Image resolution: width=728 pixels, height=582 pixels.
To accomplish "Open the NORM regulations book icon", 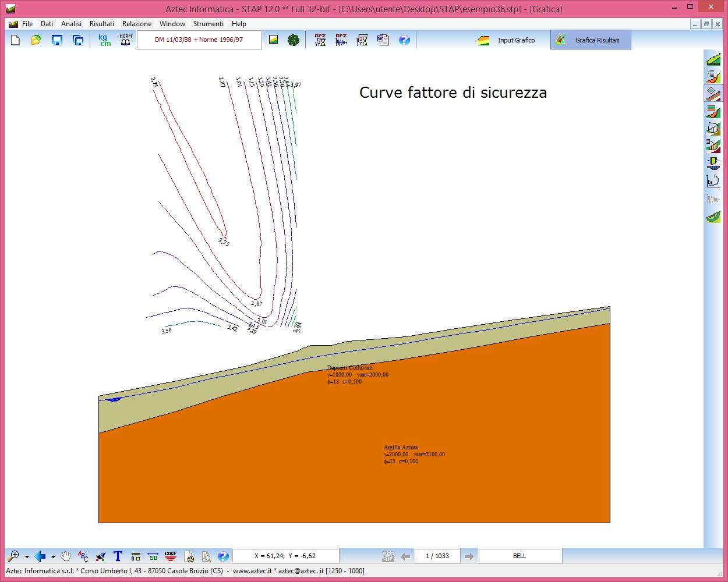I will [x=125, y=40].
